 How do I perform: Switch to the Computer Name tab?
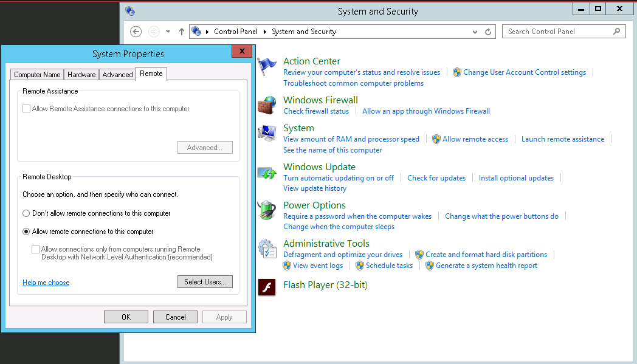point(37,75)
